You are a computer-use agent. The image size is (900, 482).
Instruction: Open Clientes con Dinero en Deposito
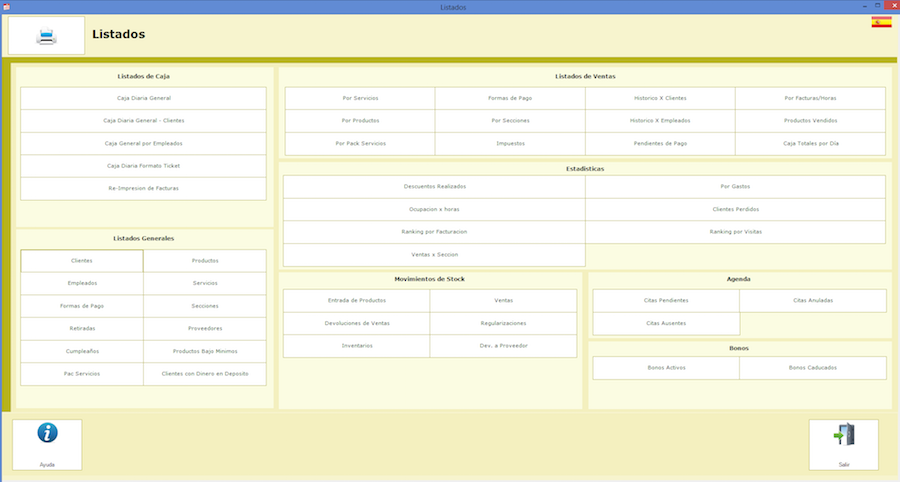[205, 374]
